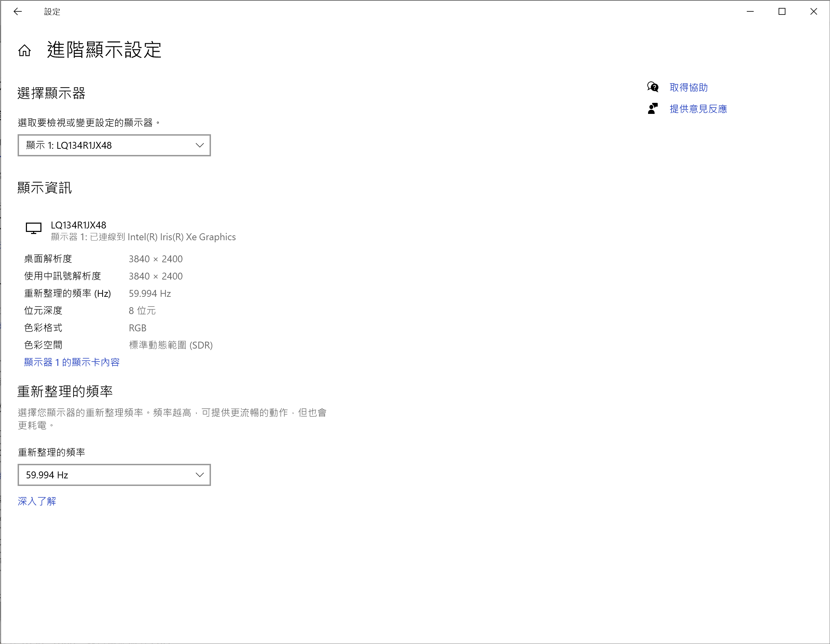Click chevron arrow of refresh rate combo box
Screen dimensions: 830x644
pyautogui.click(x=200, y=475)
